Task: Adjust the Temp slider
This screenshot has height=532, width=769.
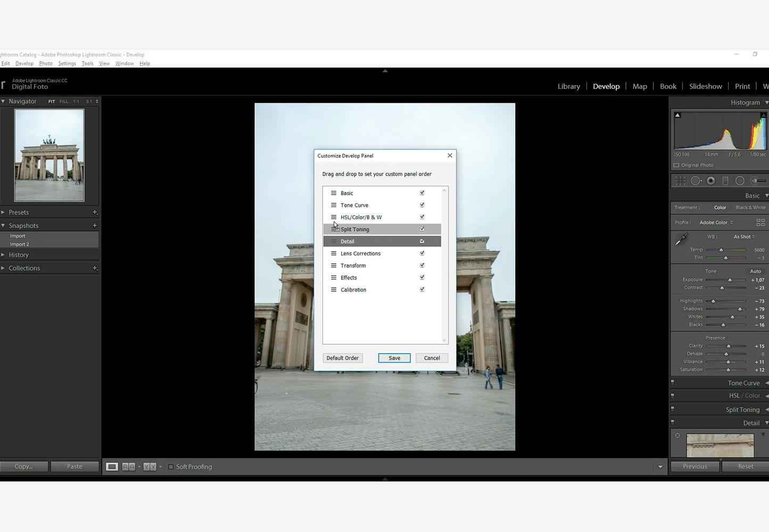Action: tap(722, 250)
